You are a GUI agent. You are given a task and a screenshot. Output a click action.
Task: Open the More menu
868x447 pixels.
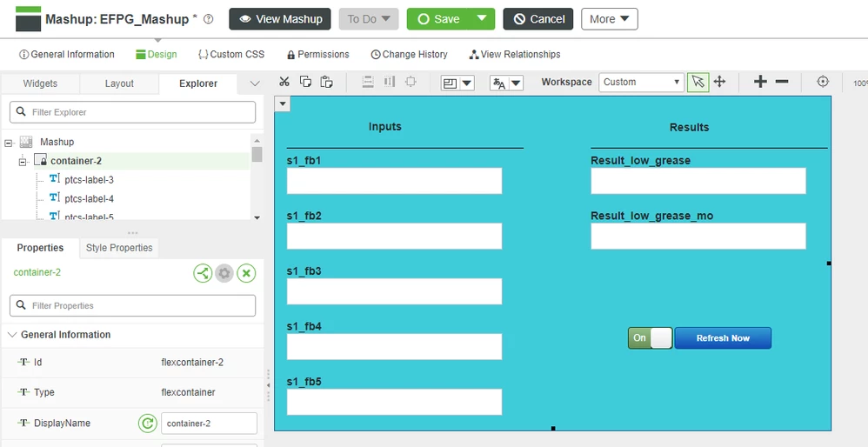610,19
